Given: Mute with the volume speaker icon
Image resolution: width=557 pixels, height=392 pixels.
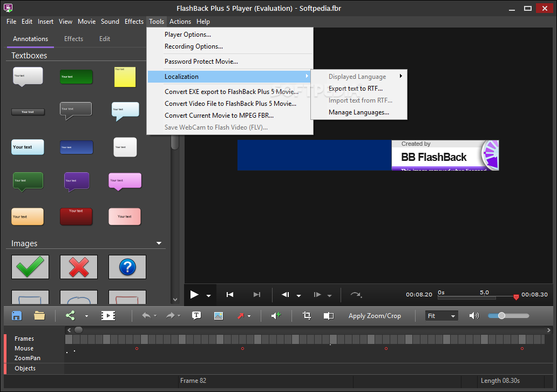Looking at the screenshot, I should 474,315.
